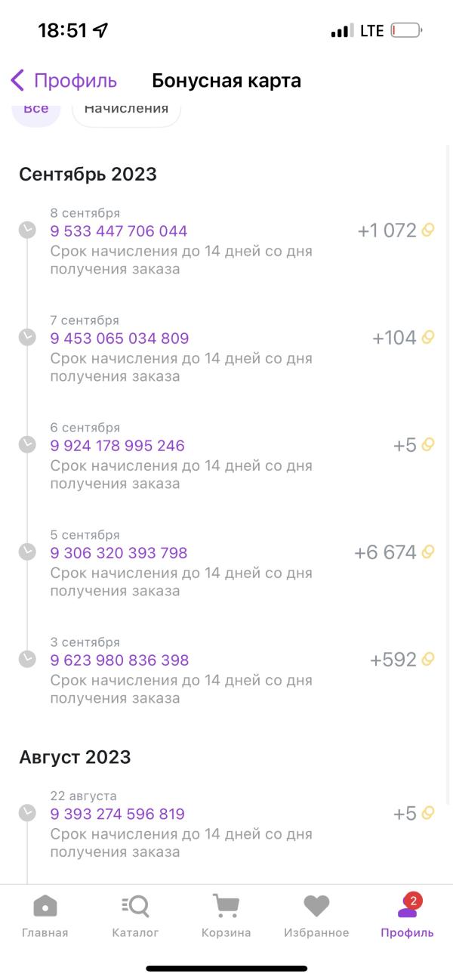Open the Корзина cart icon
Viewport: 453px width, 980px height.
(226, 905)
